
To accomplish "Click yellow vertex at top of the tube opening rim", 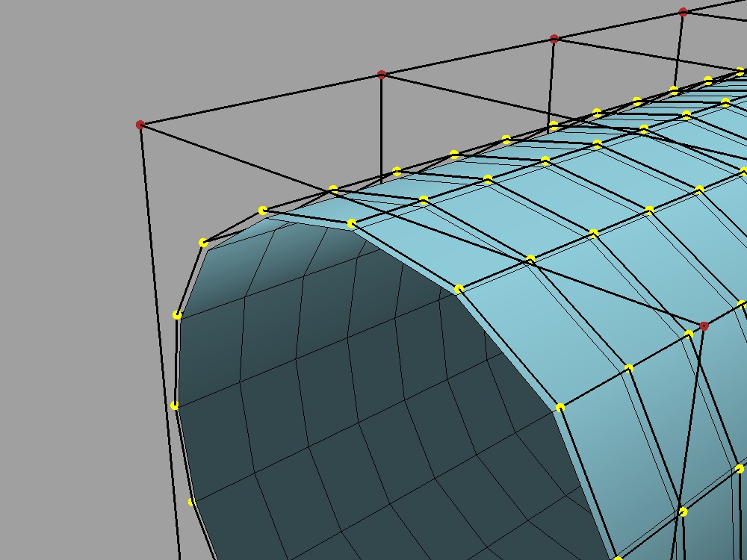I will tap(263, 211).
